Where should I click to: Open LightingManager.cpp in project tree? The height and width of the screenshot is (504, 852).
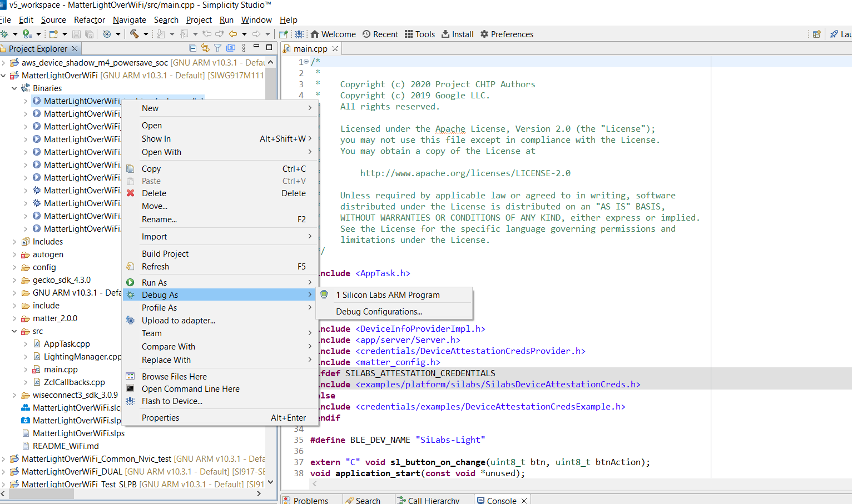pos(82,357)
